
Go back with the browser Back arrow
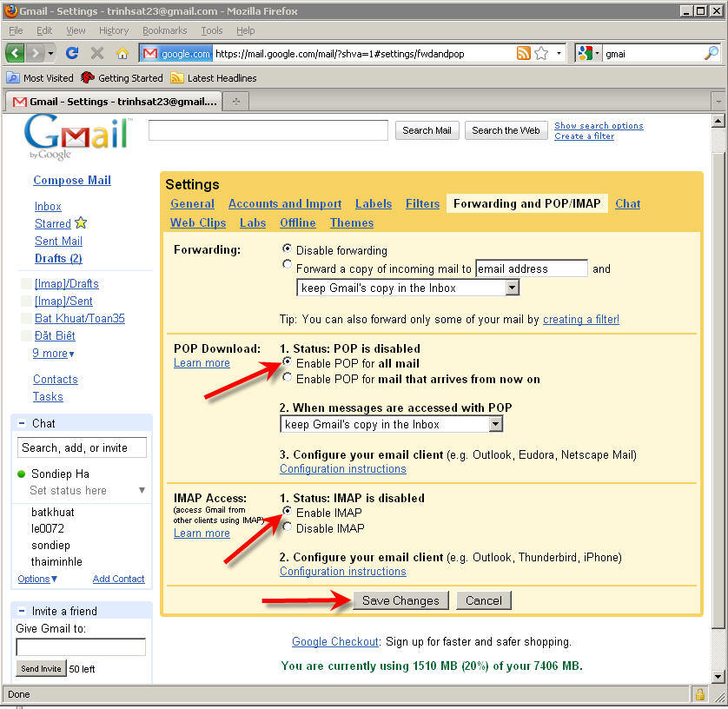15,53
